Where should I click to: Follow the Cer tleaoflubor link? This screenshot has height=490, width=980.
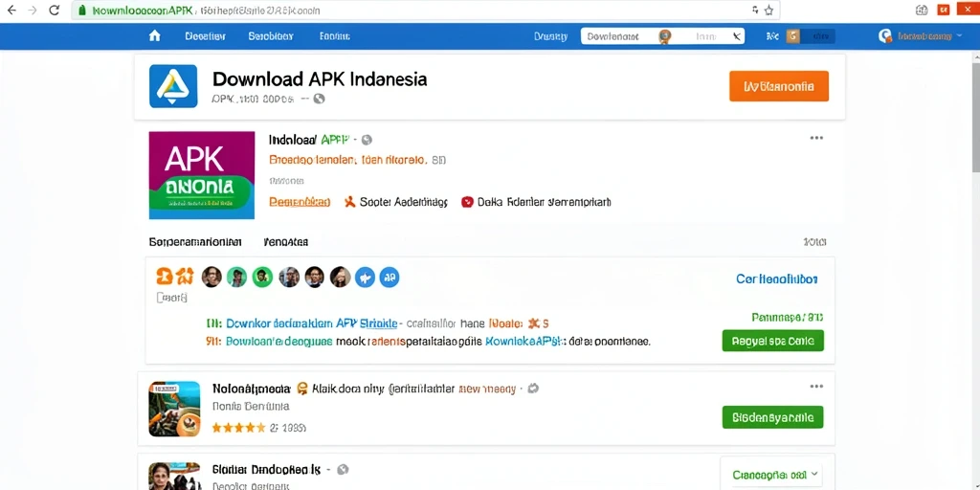point(777,278)
